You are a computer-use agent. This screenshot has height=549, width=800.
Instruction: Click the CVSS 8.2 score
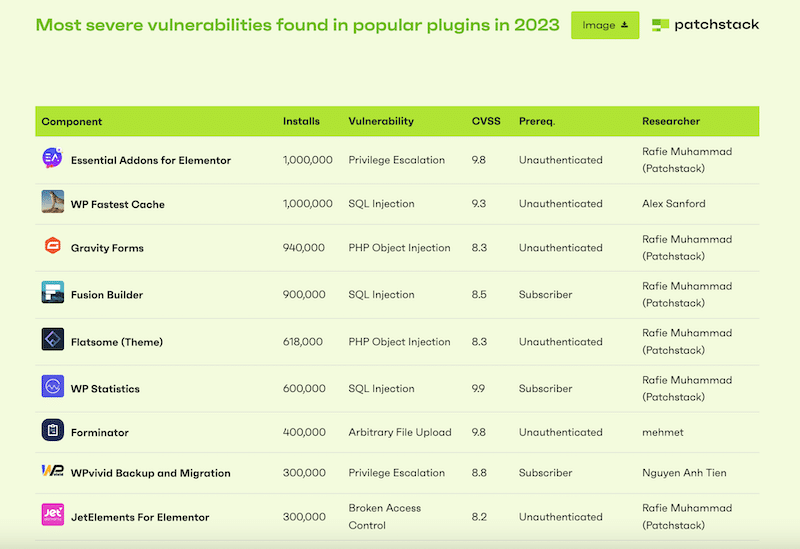click(x=479, y=516)
